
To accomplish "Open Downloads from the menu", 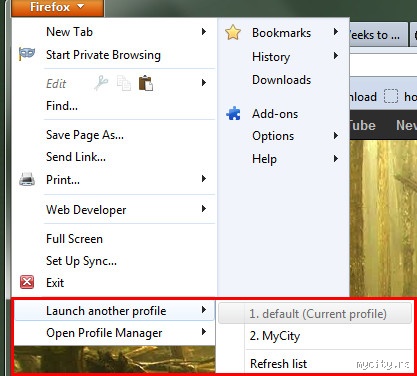I will [283, 80].
